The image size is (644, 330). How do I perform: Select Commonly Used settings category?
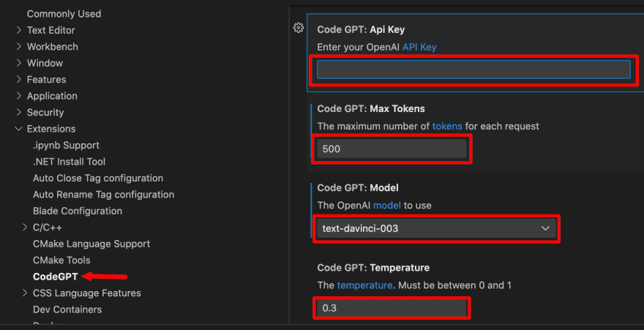click(x=64, y=14)
